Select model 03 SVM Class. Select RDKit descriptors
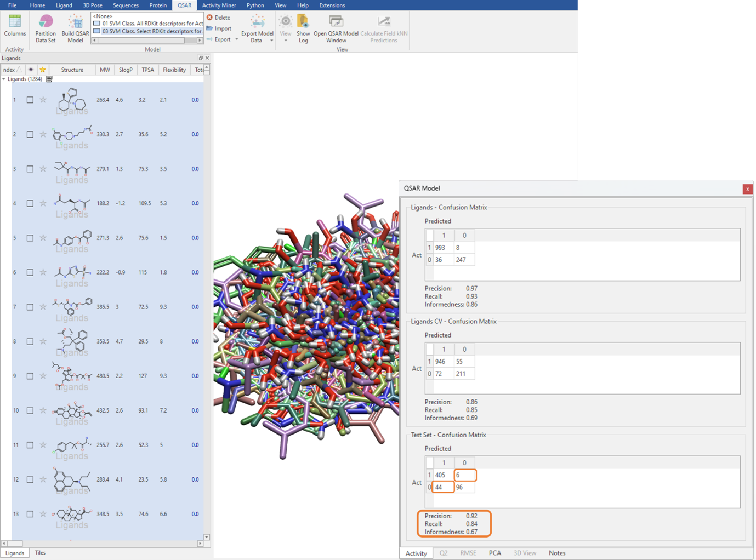This screenshot has height=560, width=756. [x=148, y=31]
